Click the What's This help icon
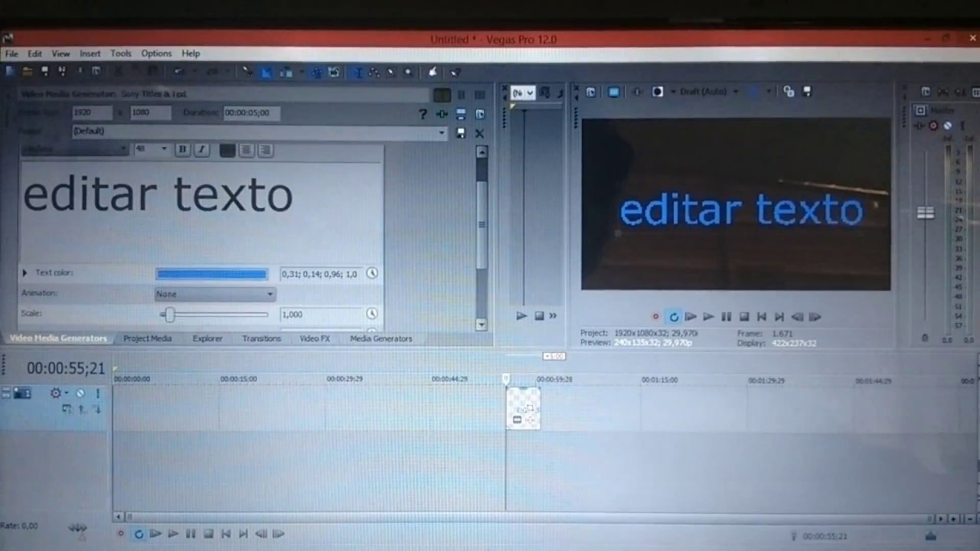Image resolution: width=980 pixels, height=551 pixels. tap(455, 72)
